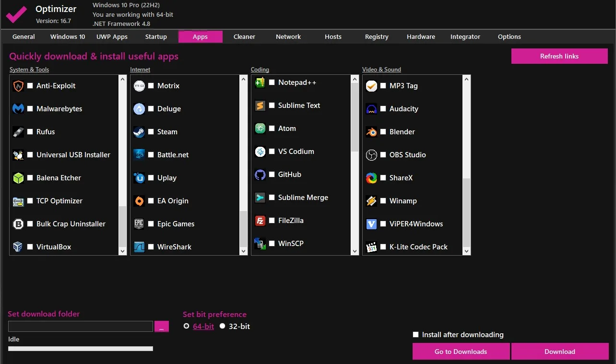Click the Rufus USB drive icon
616x364 pixels.
pos(18,132)
